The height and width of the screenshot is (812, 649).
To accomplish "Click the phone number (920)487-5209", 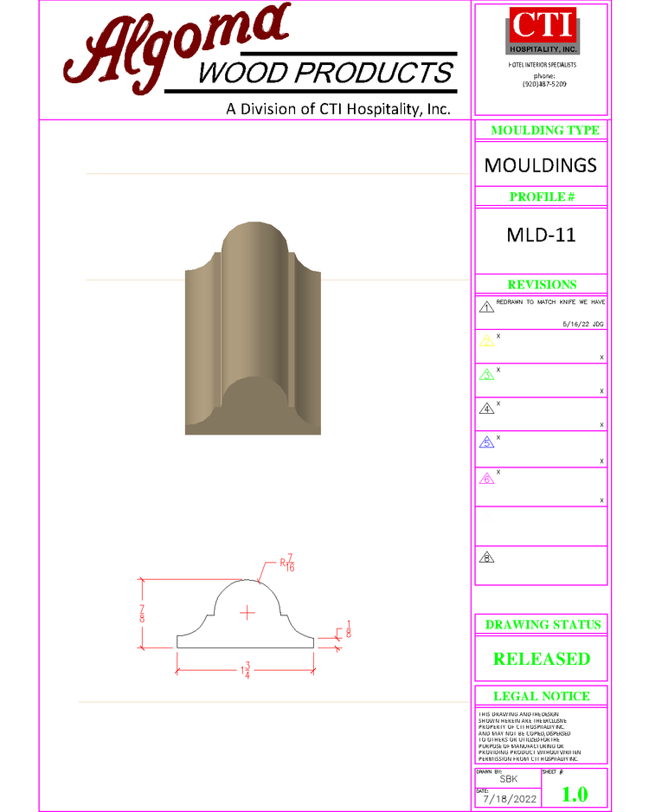I will (x=544, y=84).
